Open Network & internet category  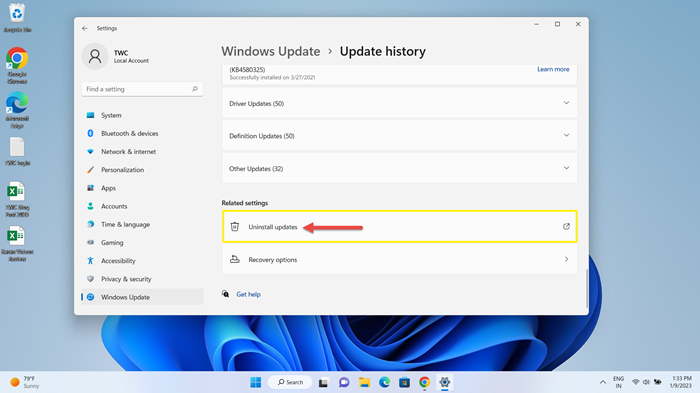click(142, 151)
